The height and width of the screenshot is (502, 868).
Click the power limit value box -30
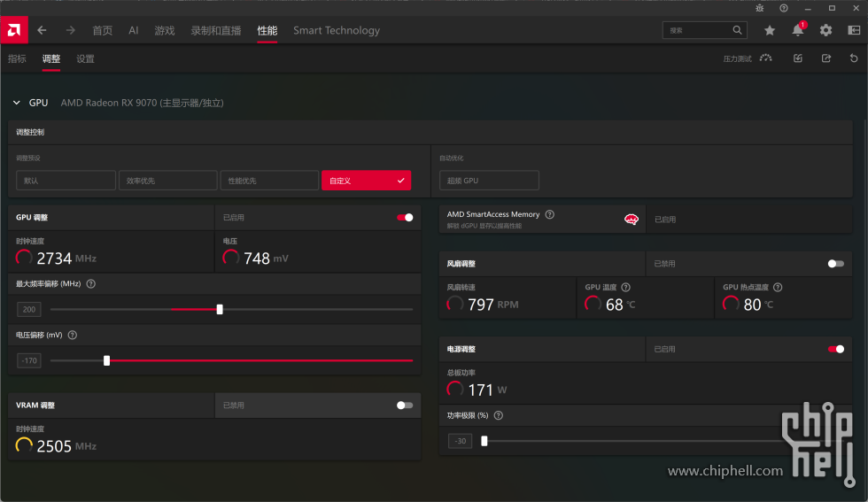461,441
